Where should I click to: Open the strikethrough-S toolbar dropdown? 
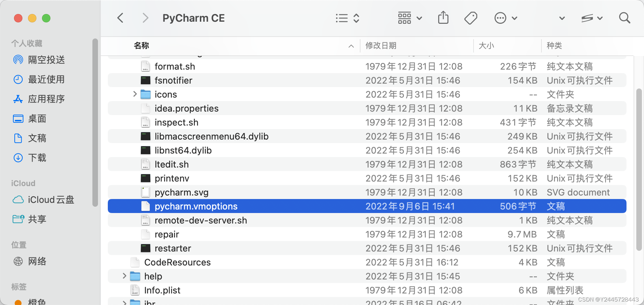(x=592, y=18)
